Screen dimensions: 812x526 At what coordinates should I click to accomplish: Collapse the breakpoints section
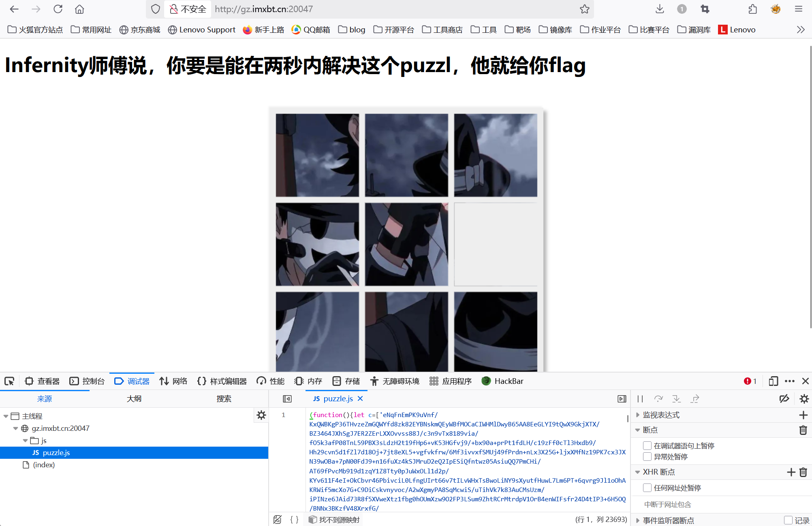click(x=637, y=430)
